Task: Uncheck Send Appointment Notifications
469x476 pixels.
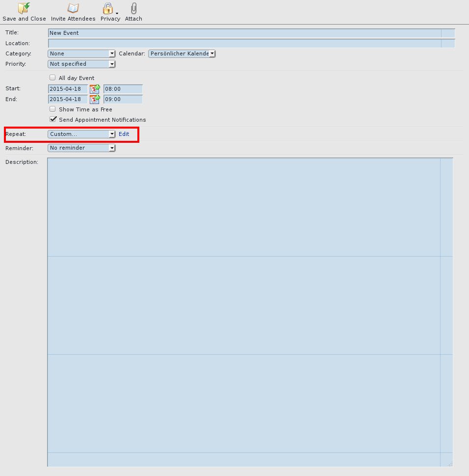Action: coord(53,119)
